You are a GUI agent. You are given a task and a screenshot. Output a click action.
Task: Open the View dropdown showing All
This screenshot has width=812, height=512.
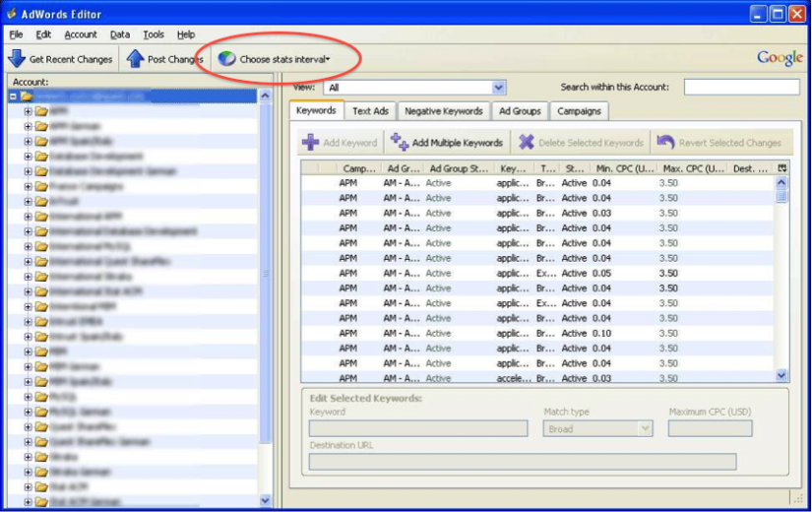pos(414,87)
